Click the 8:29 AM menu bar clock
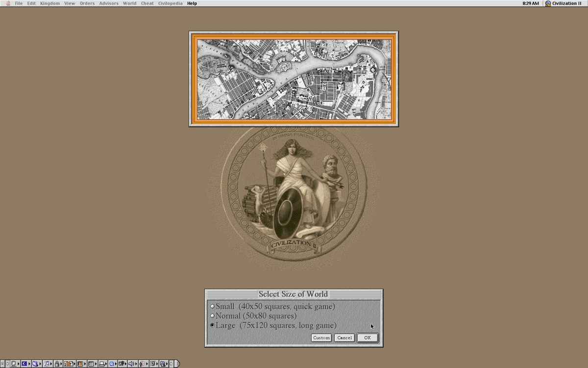Screen dimensions: 588x368 [531, 3]
